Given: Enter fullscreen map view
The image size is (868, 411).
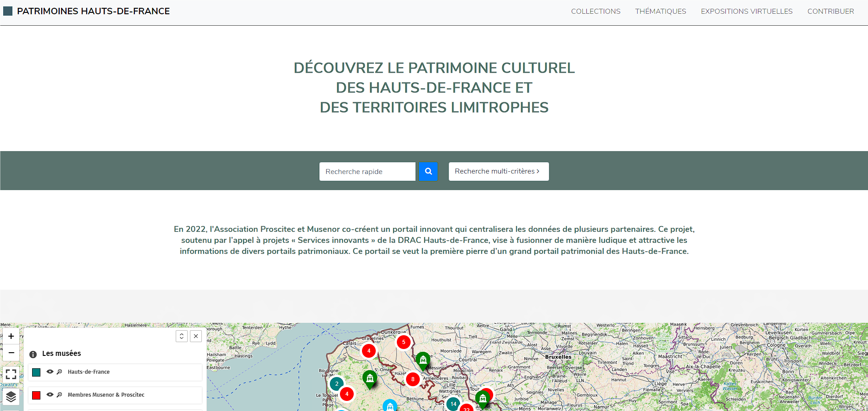Looking at the screenshot, I should point(11,374).
